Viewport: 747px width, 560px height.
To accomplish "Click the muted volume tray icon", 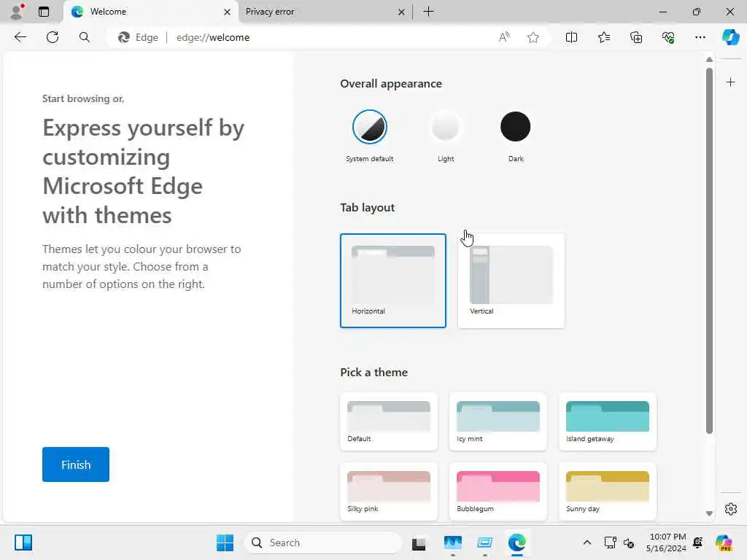I will click(629, 542).
